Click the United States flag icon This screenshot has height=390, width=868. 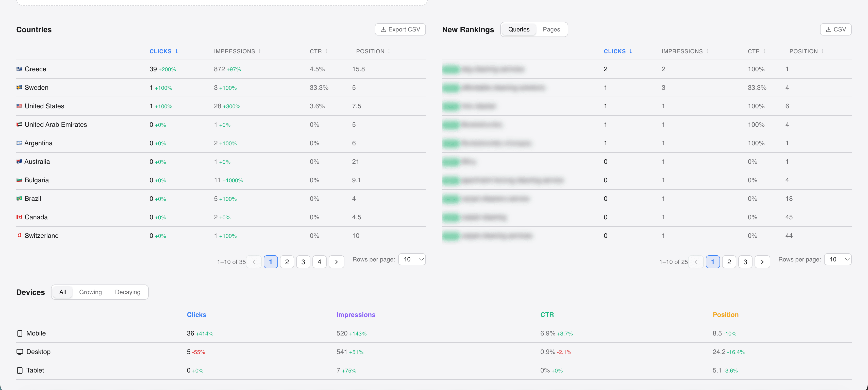(x=20, y=106)
